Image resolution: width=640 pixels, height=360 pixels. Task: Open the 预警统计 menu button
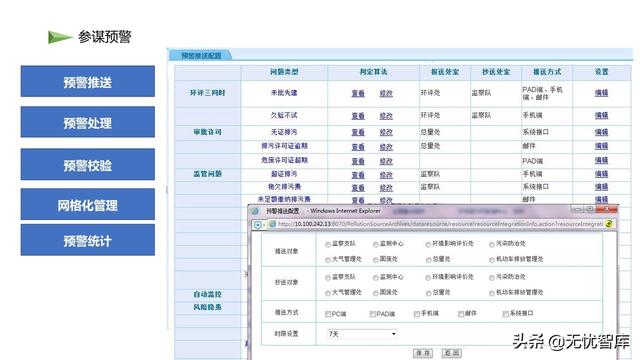(x=88, y=240)
